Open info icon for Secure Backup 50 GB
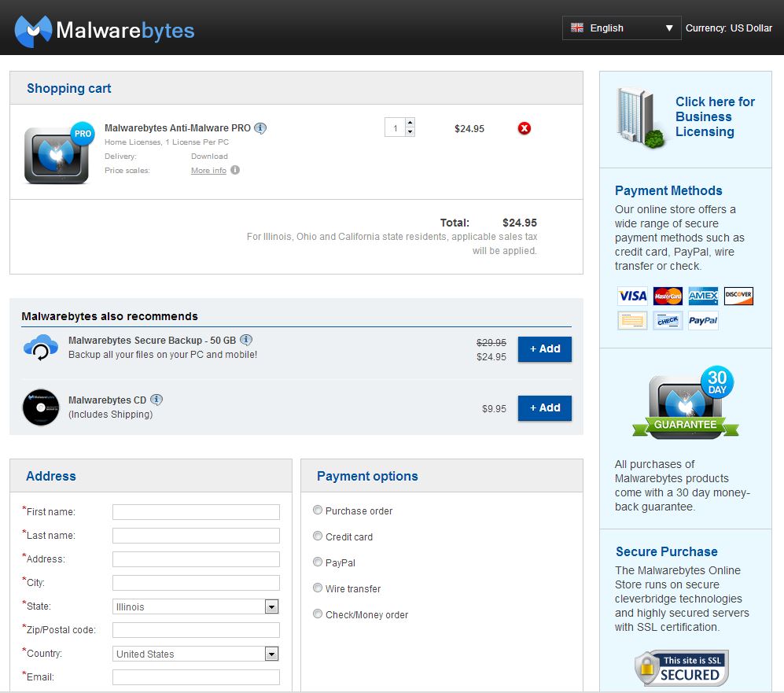The image size is (784, 693). coord(246,340)
